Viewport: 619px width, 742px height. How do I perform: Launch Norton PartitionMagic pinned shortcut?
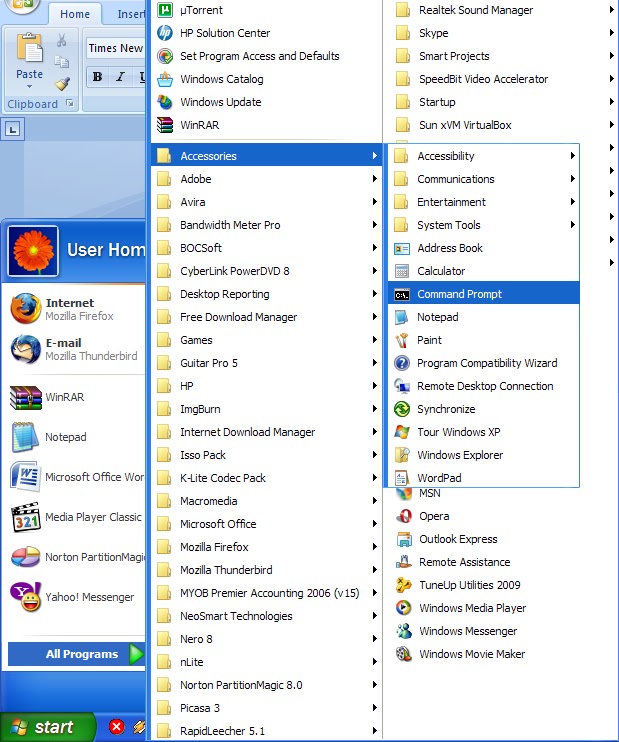(x=76, y=557)
